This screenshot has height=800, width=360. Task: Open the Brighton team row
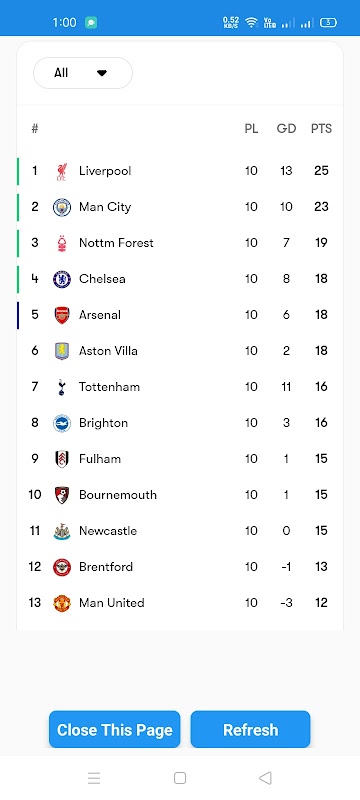pyautogui.click(x=180, y=423)
